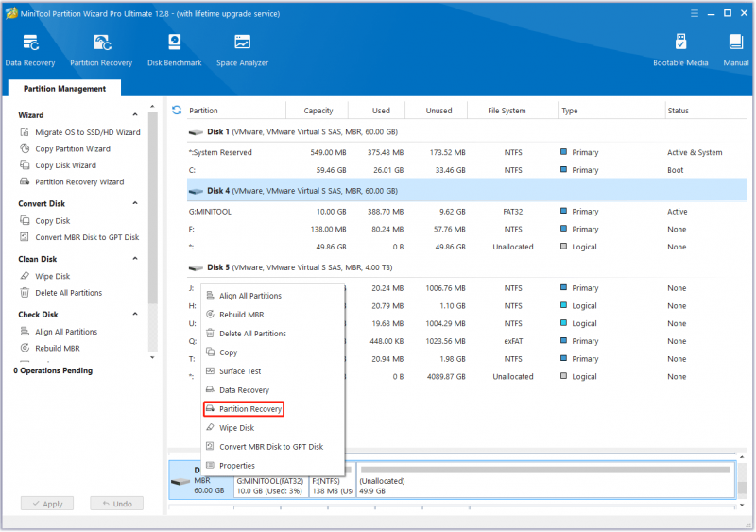Click the Undo button

(116, 504)
